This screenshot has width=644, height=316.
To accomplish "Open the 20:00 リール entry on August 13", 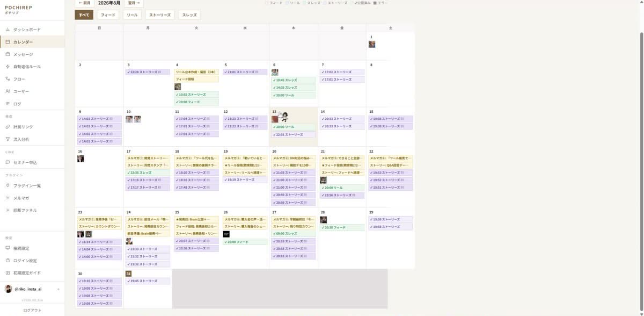I will coord(294,127).
